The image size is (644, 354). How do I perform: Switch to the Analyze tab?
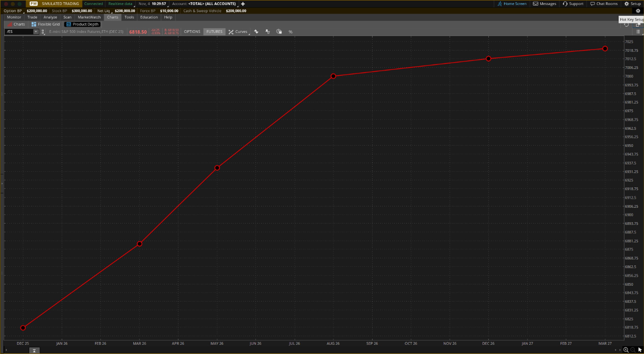click(x=50, y=17)
